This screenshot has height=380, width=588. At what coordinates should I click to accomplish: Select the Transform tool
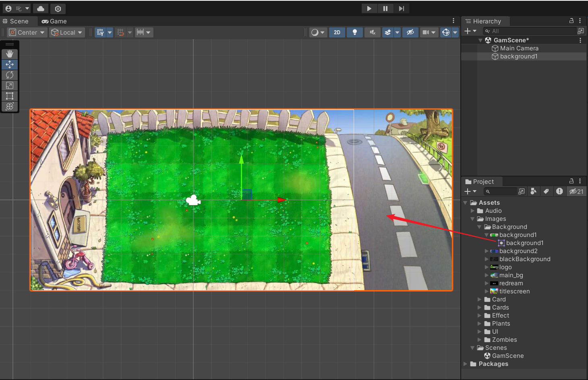pyautogui.click(x=10, y=106)
